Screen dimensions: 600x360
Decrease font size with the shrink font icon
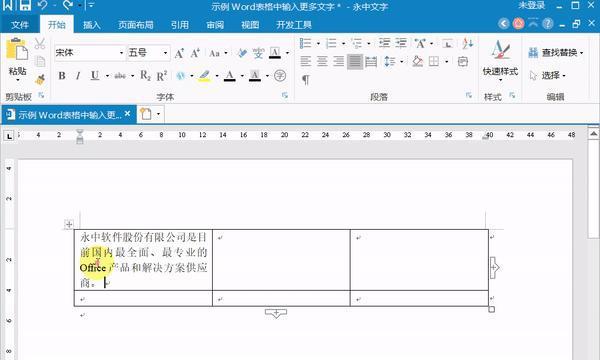pyautogui.click(x=195, y=53)
